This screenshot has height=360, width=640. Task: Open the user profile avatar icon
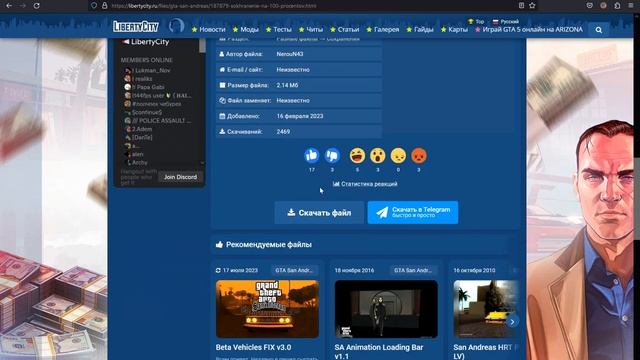point(176,26)
